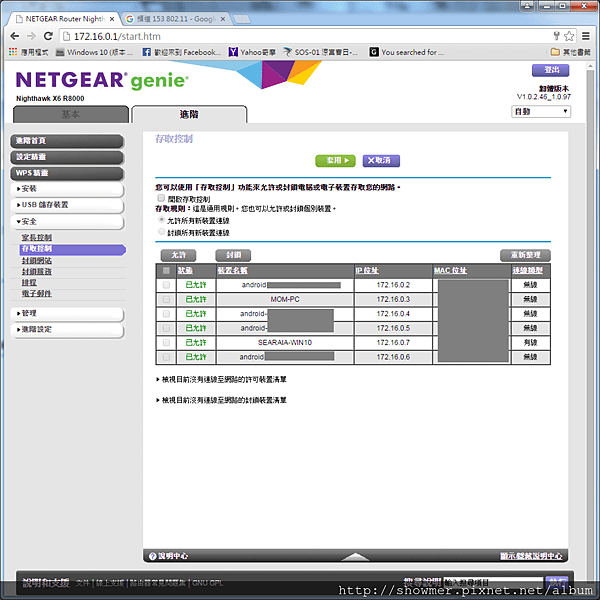
Task: Open 'You searched for' bookmark
Action: (407, 52)
